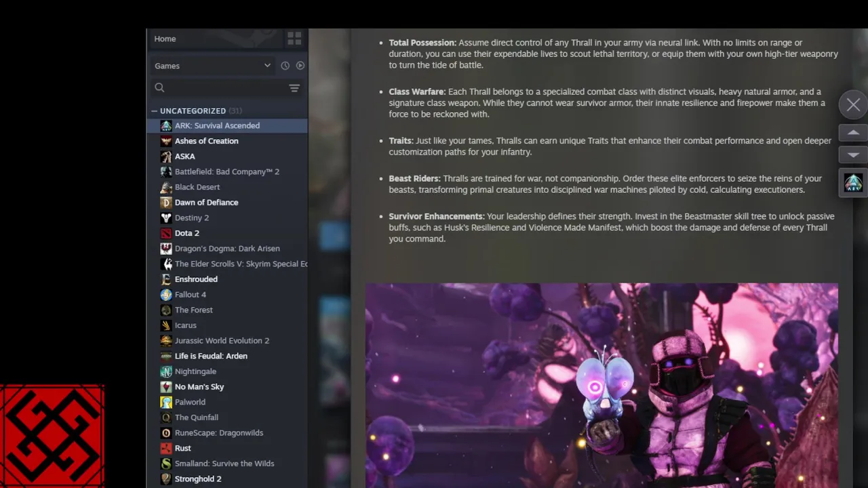Click the Nightingale game icon
This screenshot has height=488, width=868.
pyautogui.click(x=166, y=371)
